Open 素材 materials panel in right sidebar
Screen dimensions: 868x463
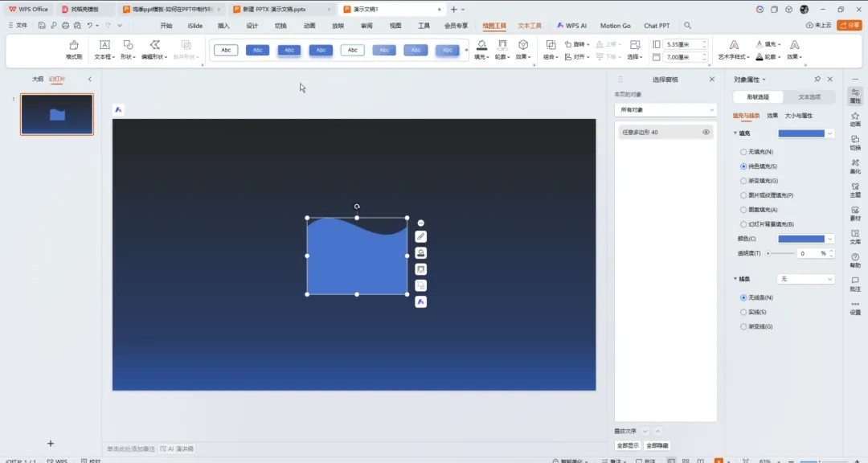[855, 213]
